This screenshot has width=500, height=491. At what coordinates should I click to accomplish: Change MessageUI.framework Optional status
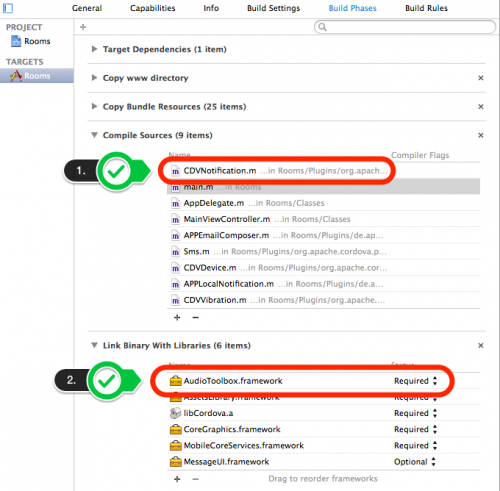click(415, 462)
